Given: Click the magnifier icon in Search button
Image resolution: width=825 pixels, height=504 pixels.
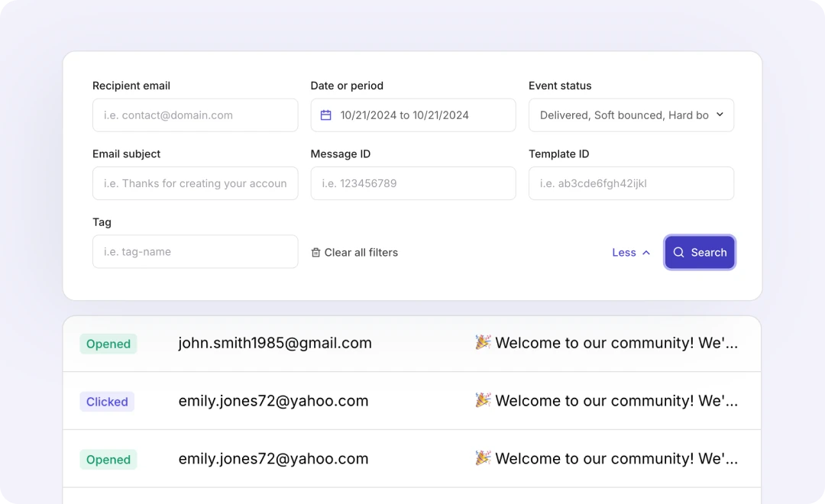Looking at the screenshot, I should (678, 253).
